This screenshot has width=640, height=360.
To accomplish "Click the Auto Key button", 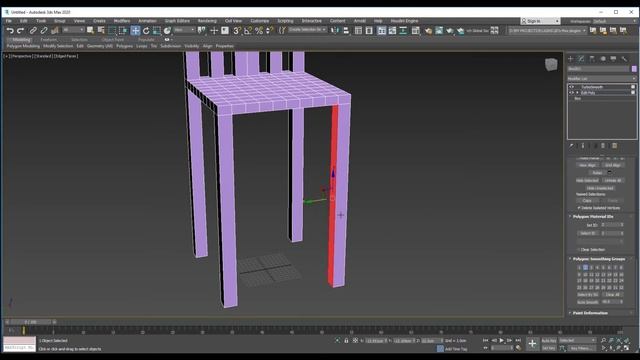I will pyautogui.click(x=549, y=340).
